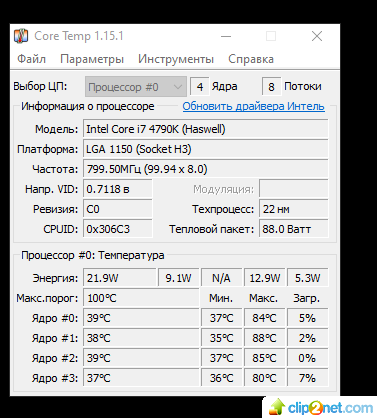Open the Справка menu
The height and width of the screenshot is (418, 377).
point(251,59)
